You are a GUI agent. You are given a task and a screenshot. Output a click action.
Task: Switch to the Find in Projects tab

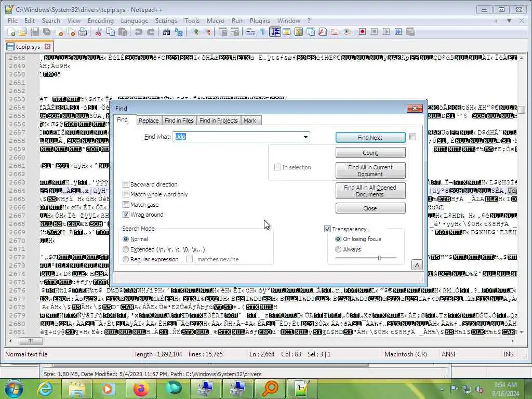point(219,121)
